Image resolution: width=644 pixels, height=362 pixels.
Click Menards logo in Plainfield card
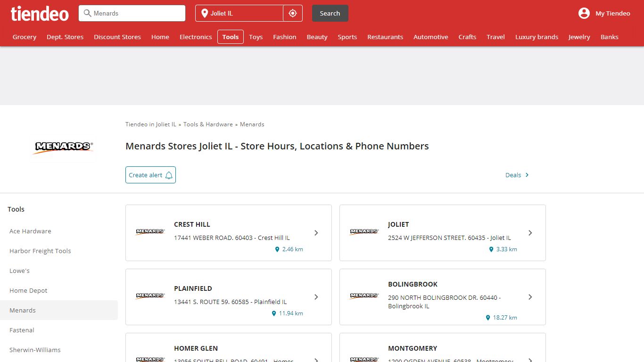[x=150, y=296]
